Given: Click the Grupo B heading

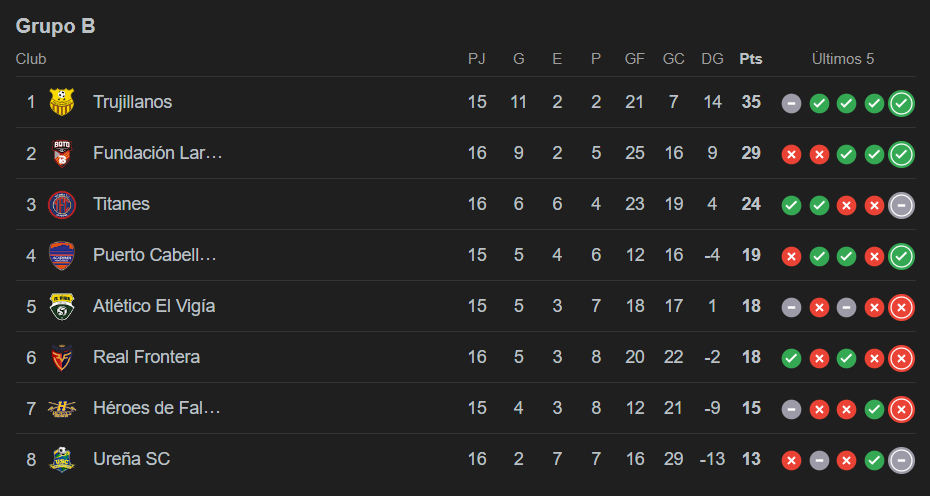Looking at the screenshot, I should click(x=56, y=27).
